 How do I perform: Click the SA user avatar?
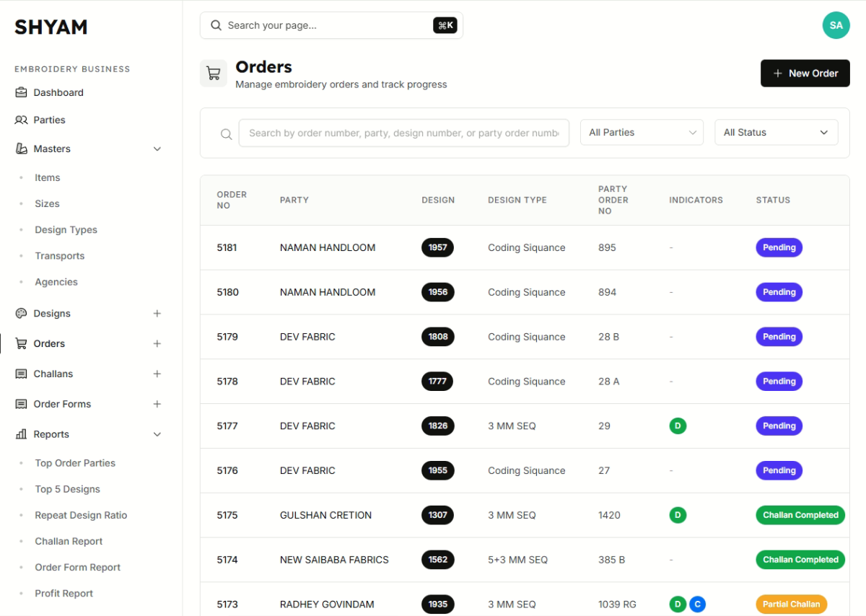(836, 25)
